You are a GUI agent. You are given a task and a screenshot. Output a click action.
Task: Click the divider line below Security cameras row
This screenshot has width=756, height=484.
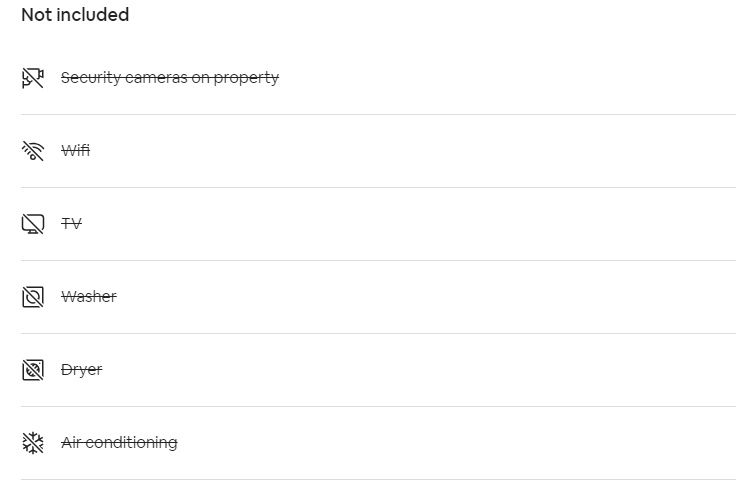coord(378,115)
